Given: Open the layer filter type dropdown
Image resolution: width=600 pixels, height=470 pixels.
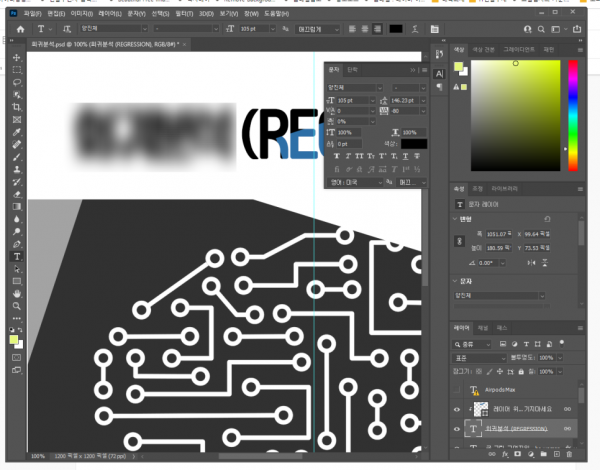Looking at the screenshot, I should point(472,344).
